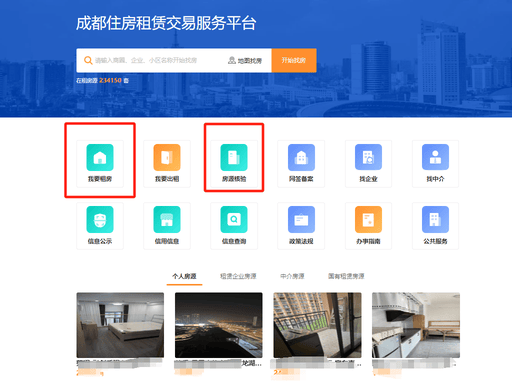Click the 成都住房租赁交易服务平台 title
The height and width of the screenshot is (384, 512).
[x=166, y=23]
